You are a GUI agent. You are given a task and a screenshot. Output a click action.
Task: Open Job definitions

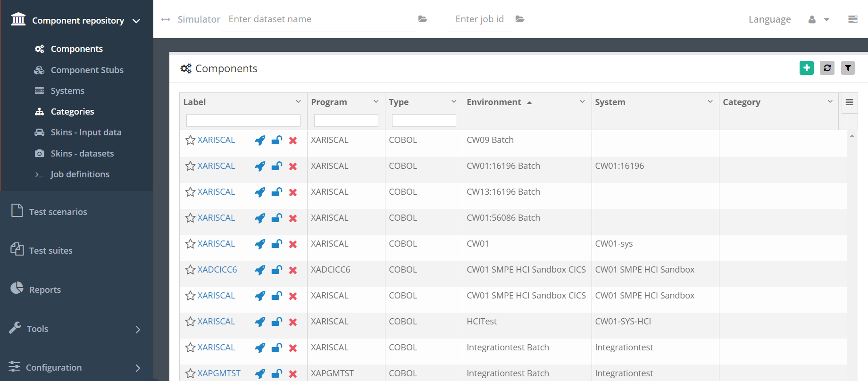80,174
